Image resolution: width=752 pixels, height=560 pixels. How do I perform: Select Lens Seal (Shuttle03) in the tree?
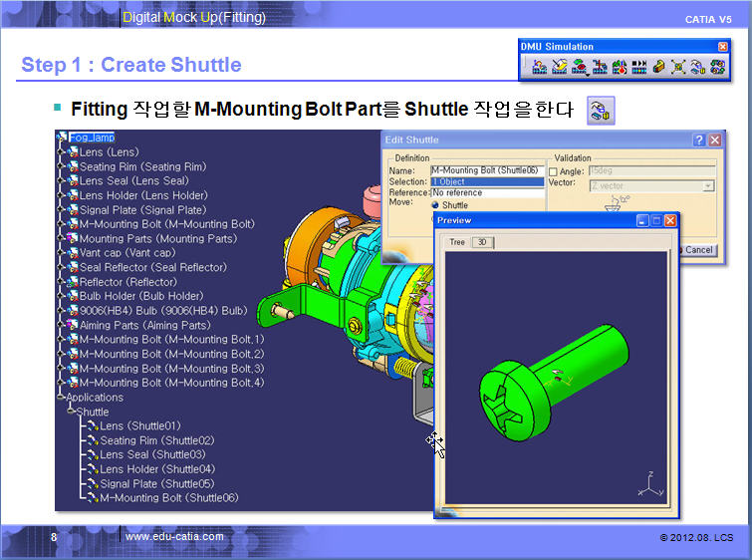coord(138,454)
